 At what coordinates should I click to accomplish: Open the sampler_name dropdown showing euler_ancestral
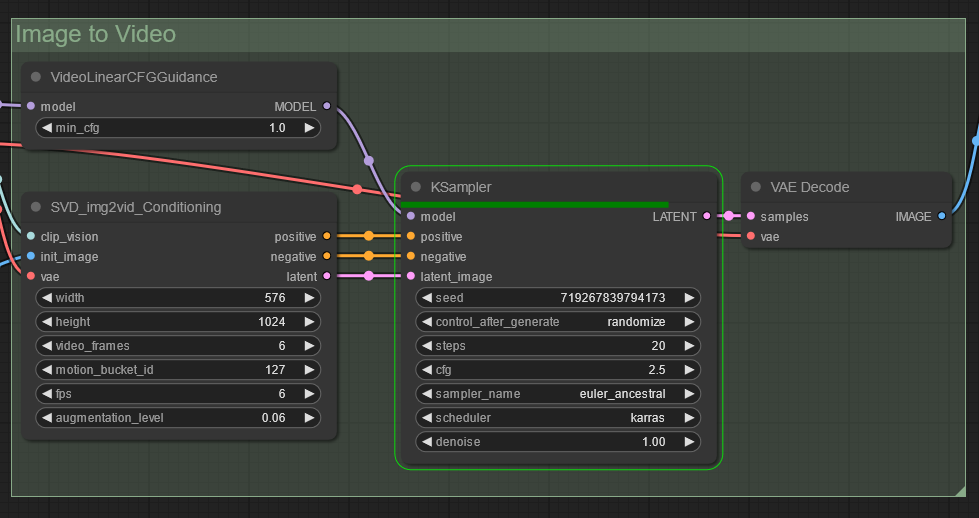[558, 394]
